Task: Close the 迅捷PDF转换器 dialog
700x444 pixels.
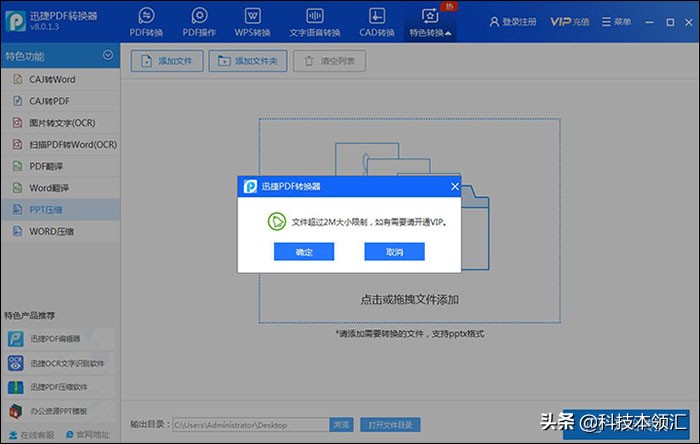Action: coord(454,187)
